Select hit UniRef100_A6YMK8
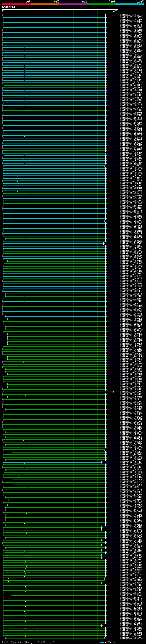This screenshot has height=644, width=146. 131,339
